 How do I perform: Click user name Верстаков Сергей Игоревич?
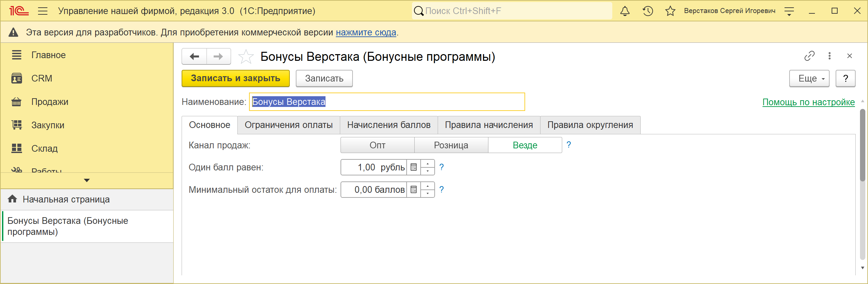[729, 11]
